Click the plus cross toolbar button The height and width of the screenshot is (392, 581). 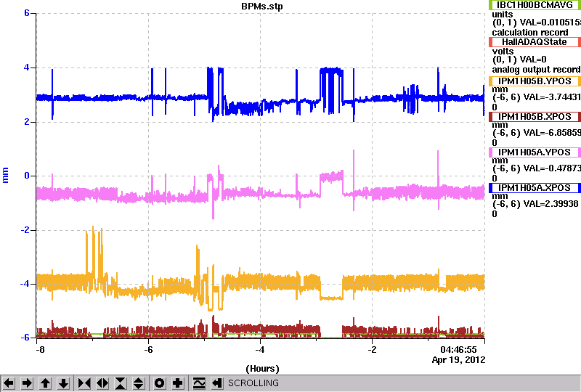click(178, 383)
